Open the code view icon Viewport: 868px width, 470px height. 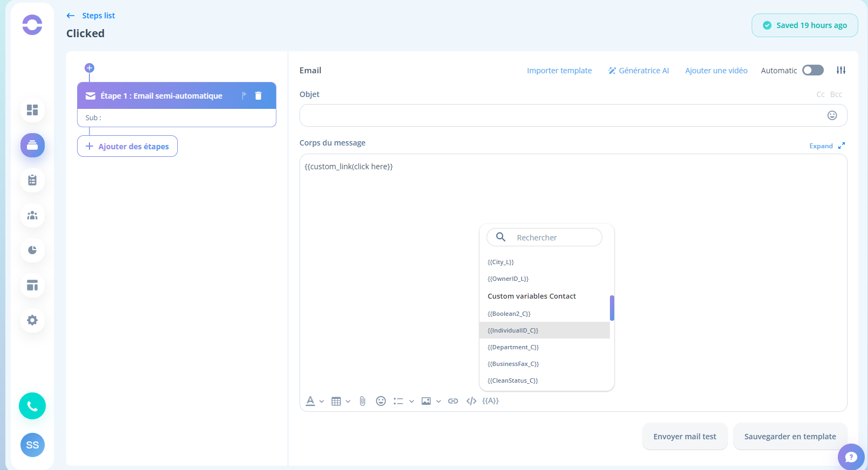tap(471, 401)
